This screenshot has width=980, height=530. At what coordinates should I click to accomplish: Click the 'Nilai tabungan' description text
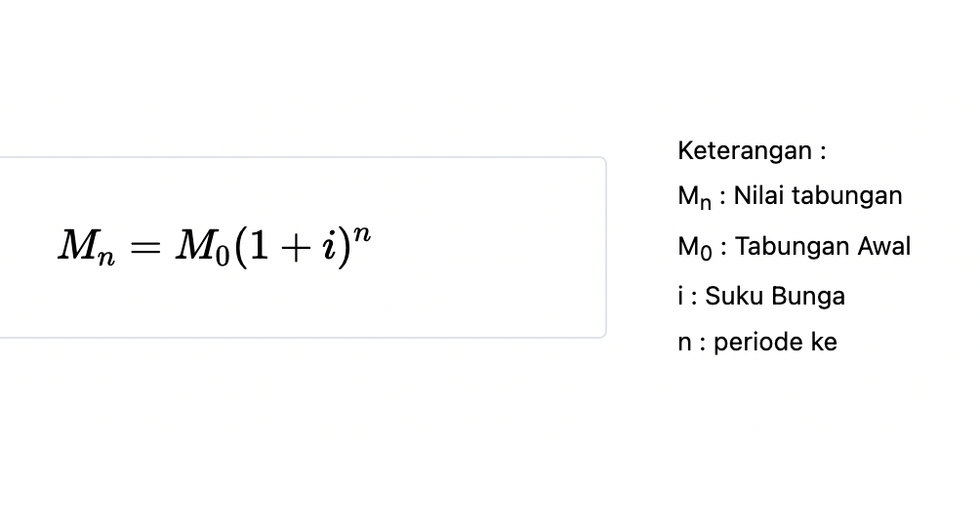[x=818, y=195]
